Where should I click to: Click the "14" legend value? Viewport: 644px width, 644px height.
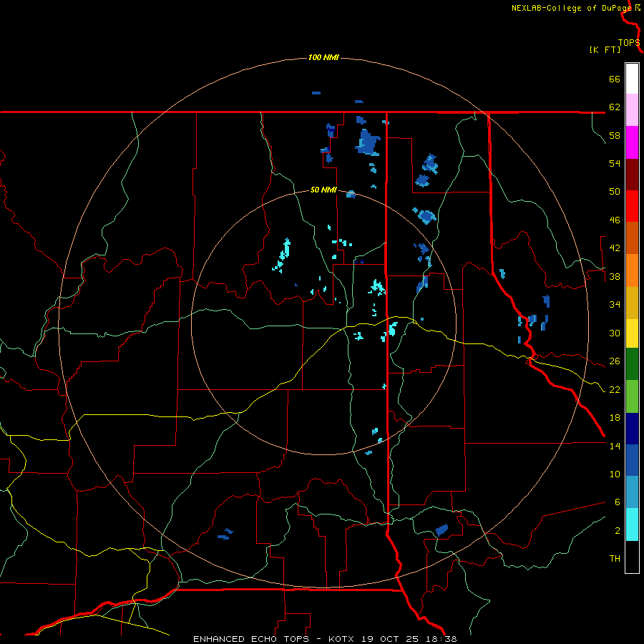(615, 446)
